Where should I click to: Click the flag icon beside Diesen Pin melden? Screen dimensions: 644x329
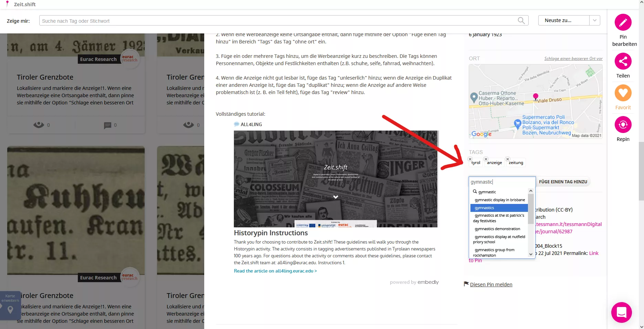tap(466, 284)
